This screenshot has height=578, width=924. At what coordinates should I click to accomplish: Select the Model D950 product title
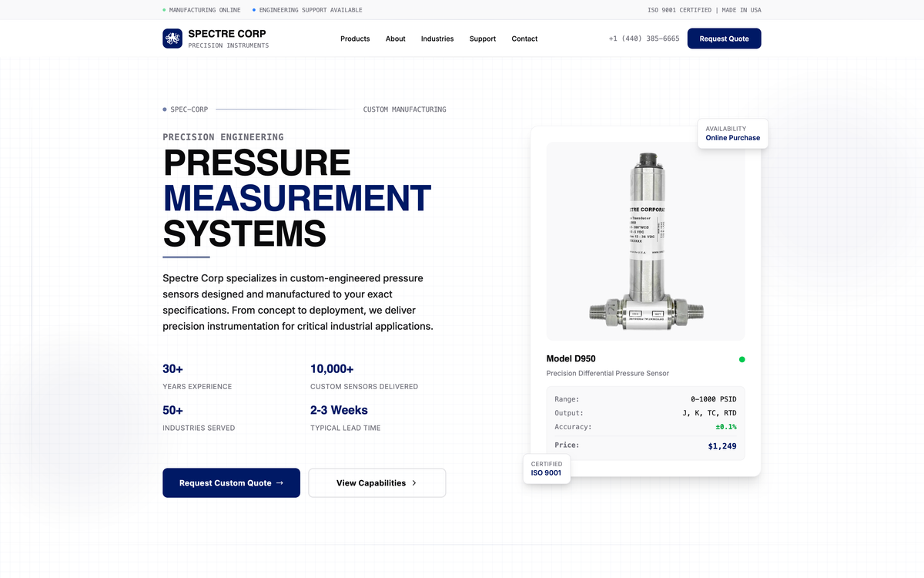point(571,359)
